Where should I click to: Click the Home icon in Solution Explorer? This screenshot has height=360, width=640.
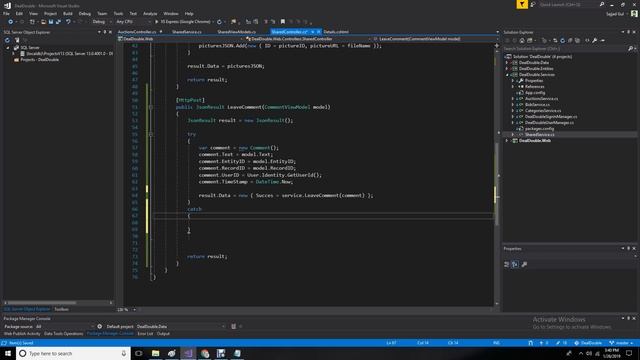click(522, 40)
